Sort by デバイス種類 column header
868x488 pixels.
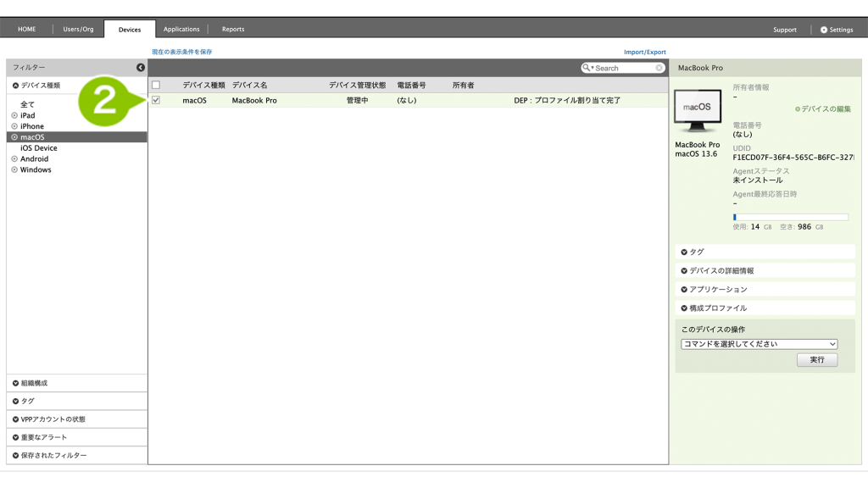203,86
